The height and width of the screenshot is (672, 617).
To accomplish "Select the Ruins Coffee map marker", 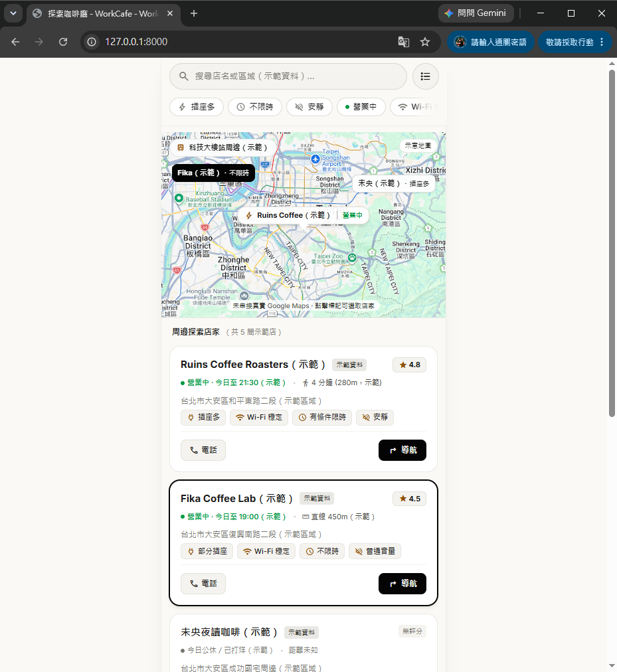I will point(304,215).
